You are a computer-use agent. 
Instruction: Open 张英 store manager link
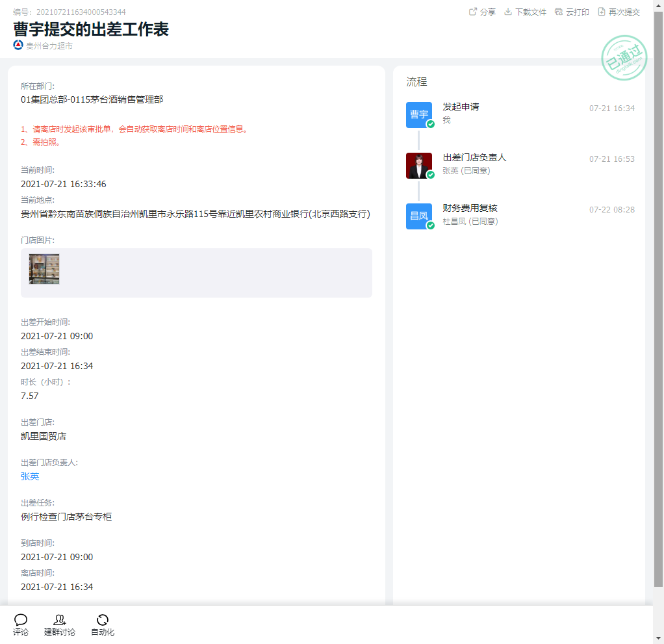(x=30, y=476)
